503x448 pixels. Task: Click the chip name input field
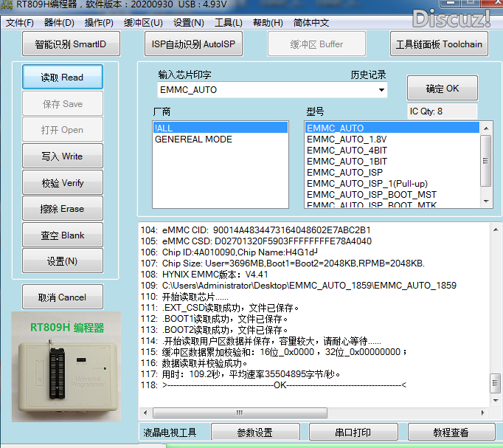tap(266, 90)
